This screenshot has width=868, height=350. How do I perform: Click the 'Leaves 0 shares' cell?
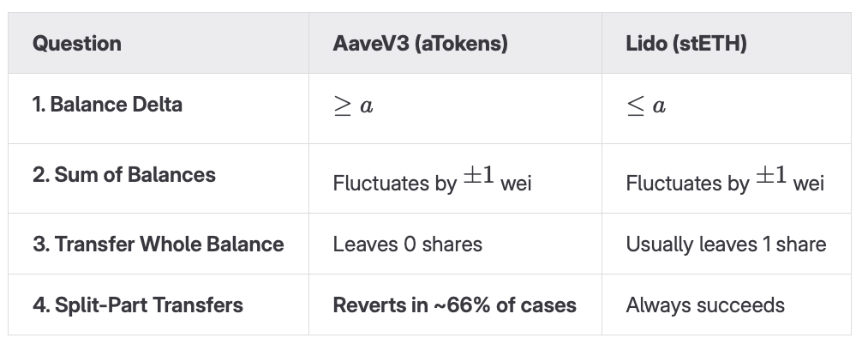(x=407, y=244)
